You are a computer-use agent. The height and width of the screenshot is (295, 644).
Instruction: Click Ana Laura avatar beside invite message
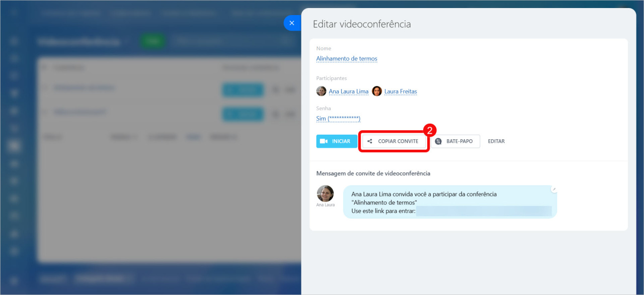pos(325,194)
